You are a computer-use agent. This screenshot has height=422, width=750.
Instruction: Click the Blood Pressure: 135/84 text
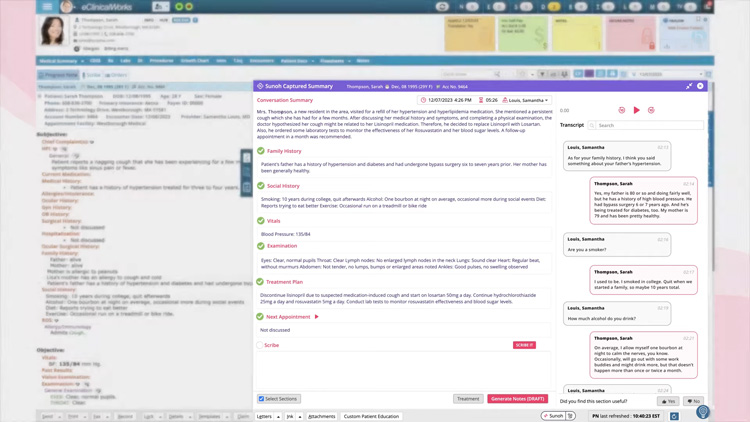(286, 234)
